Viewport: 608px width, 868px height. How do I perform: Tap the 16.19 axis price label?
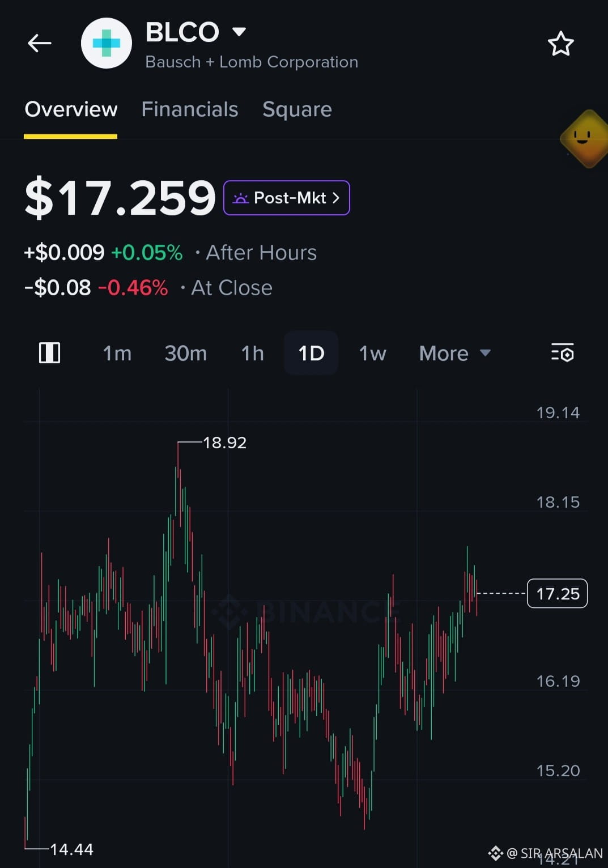click(558, 681)
